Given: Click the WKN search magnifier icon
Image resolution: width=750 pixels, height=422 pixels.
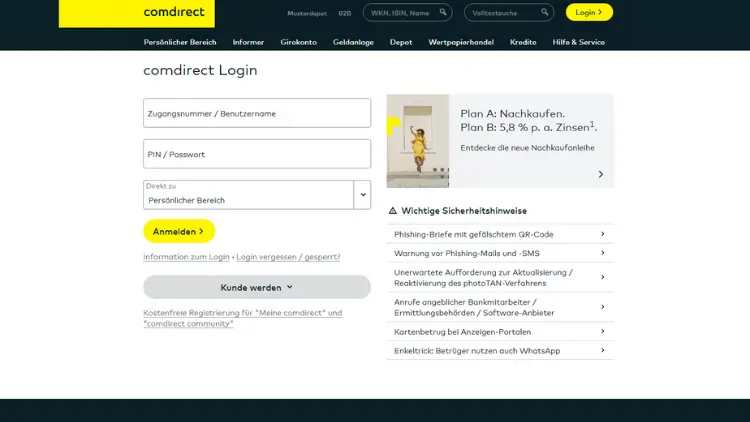Looking at the screenshot, I should (443, 12).
